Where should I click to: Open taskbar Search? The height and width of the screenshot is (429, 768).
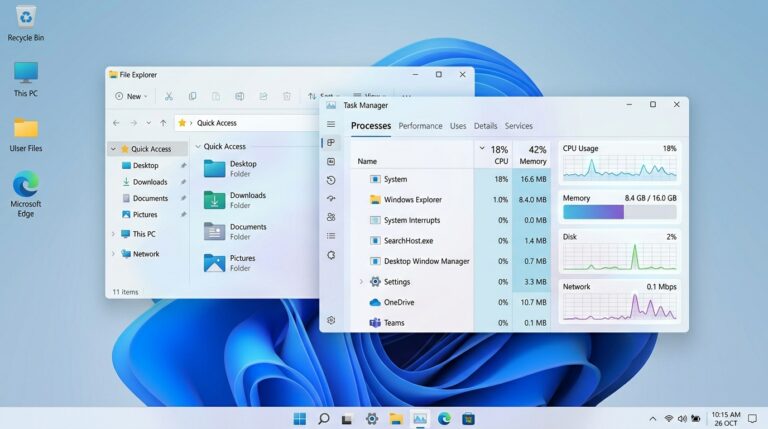tap(324, 419)
